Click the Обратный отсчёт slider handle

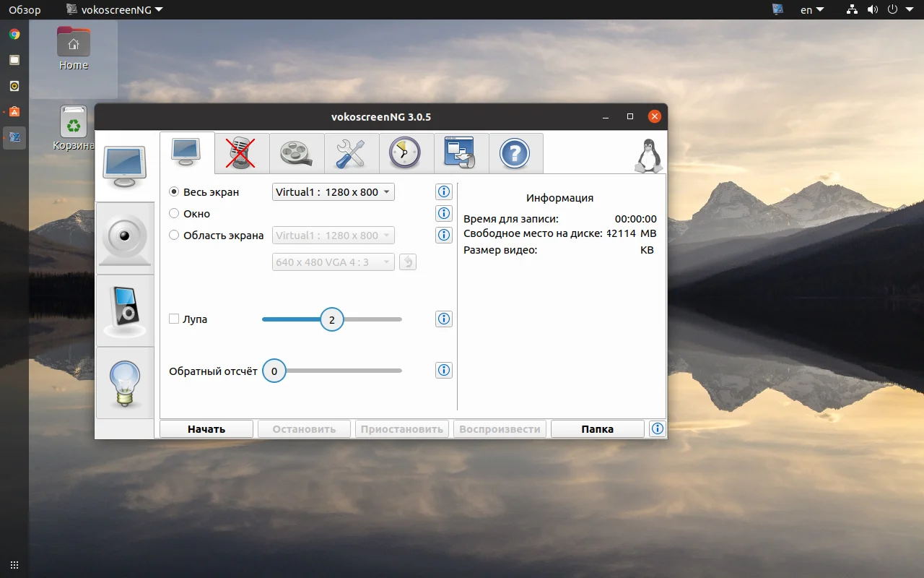(274, 371)
